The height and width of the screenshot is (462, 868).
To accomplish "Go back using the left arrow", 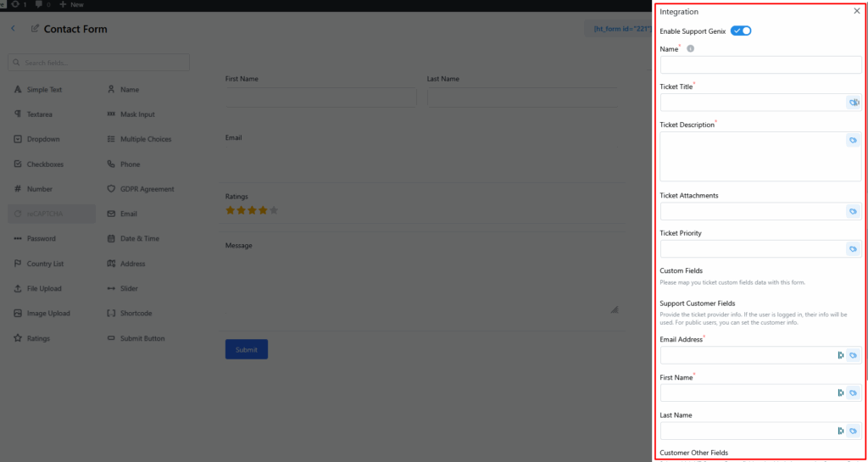I will 13,29.
